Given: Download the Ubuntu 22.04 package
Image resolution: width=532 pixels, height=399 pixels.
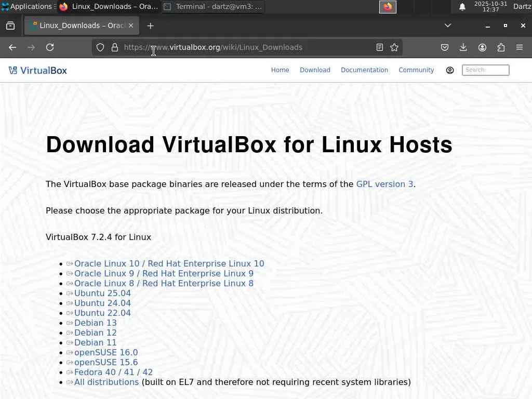Looking at the screenshot, I should click(x=102, y=313).
